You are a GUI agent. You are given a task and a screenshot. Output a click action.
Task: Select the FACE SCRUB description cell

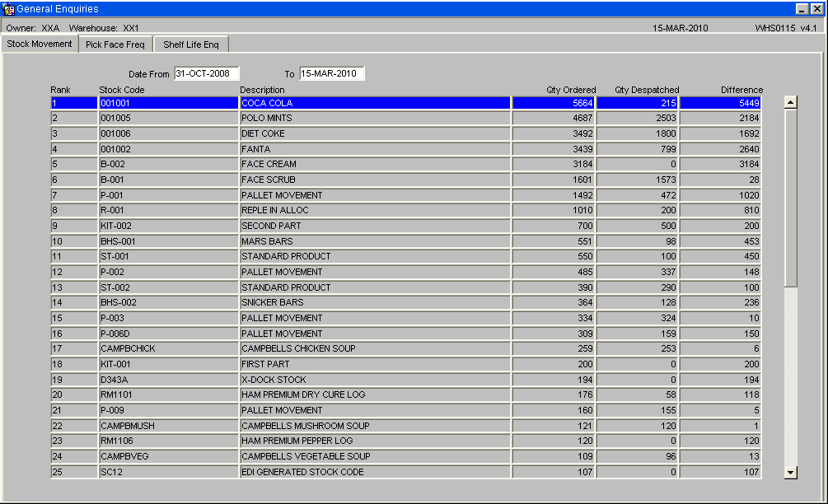(x=375, y=180)
